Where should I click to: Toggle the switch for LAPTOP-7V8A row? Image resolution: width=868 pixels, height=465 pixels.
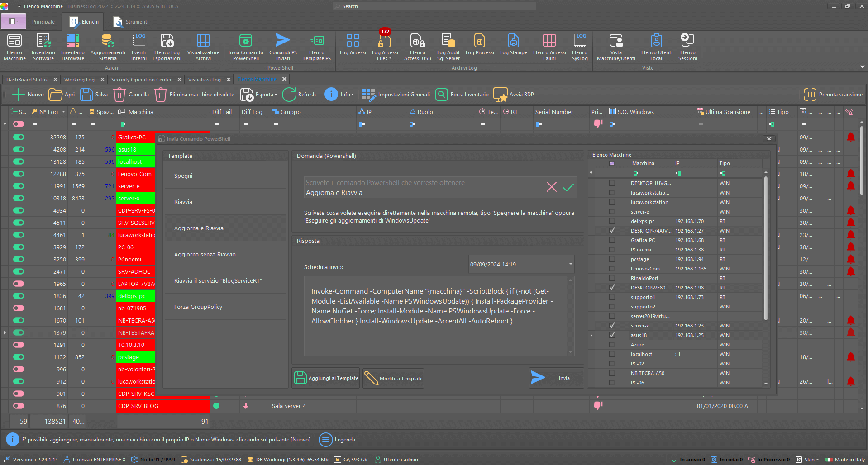pos(19,284)
